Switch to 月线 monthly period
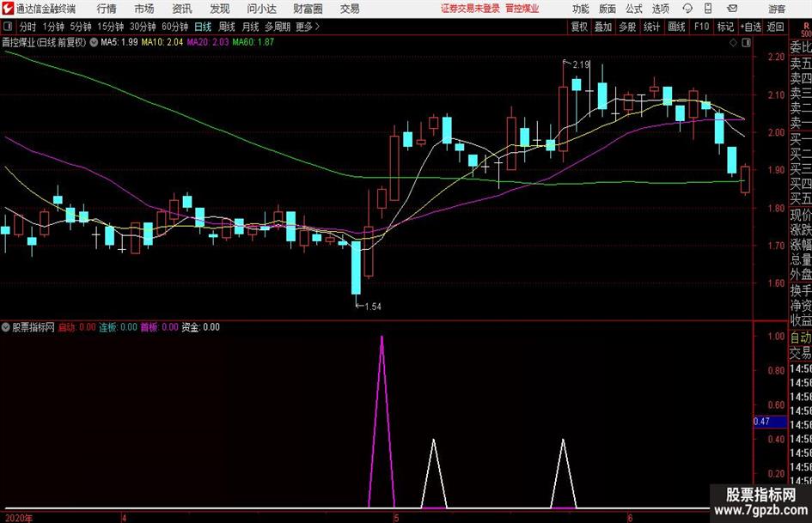This screenshot has width=812, height=523. click(x=250, y=27)
